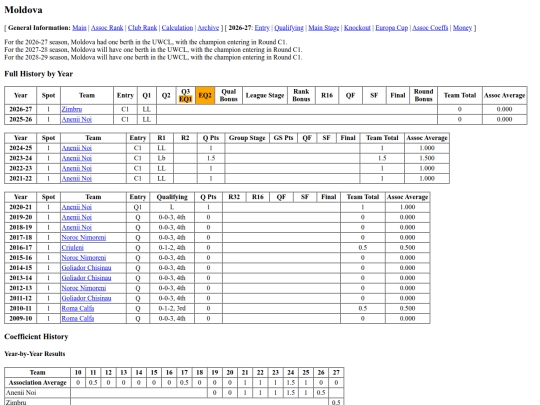Screen dimensions: 540x405
Task: Open Goliador Chisinau link in 2014-15 row
Action: point(86,268)
